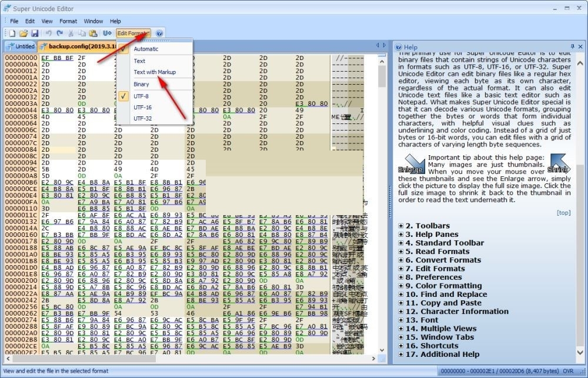Open the Format menu in the menu bar
This screenshot has width=588, height=378.
coord(68,21)
